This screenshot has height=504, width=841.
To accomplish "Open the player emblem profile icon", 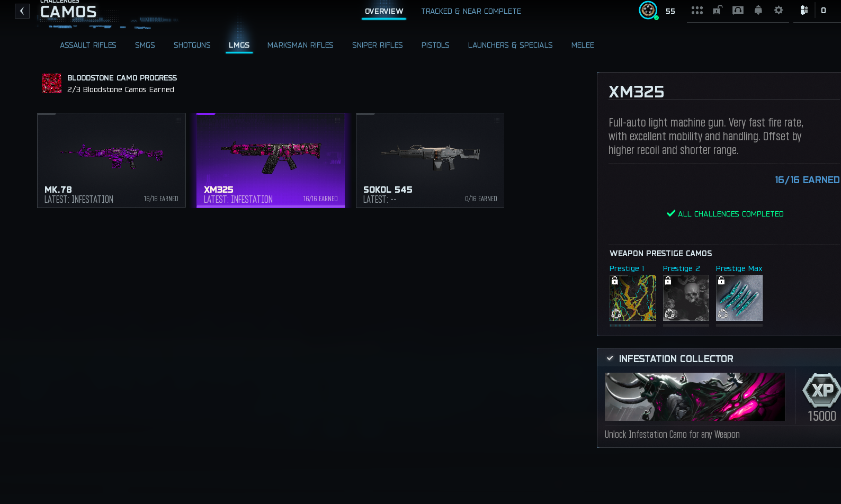I will 648,10.
